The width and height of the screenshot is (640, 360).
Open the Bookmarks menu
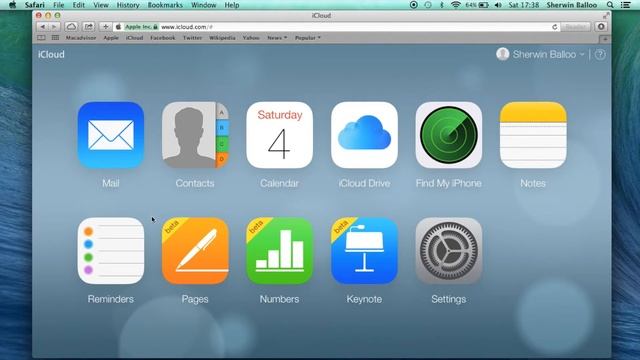165,5
